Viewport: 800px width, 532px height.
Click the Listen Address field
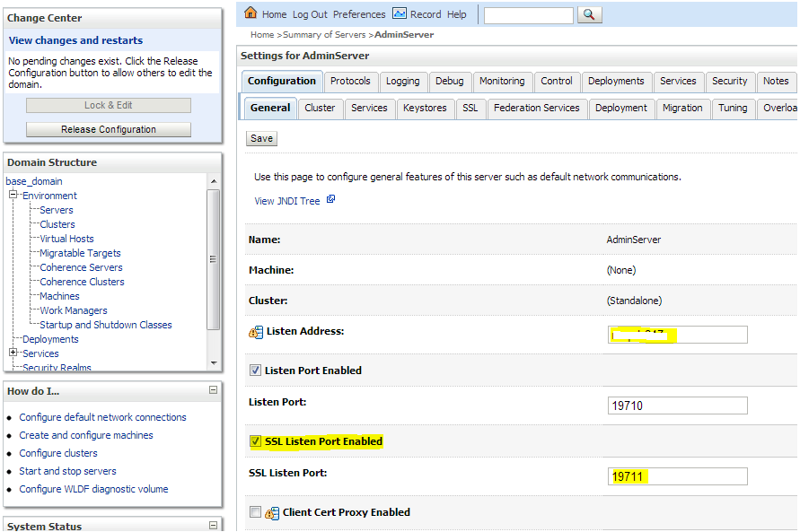(678, 335)
